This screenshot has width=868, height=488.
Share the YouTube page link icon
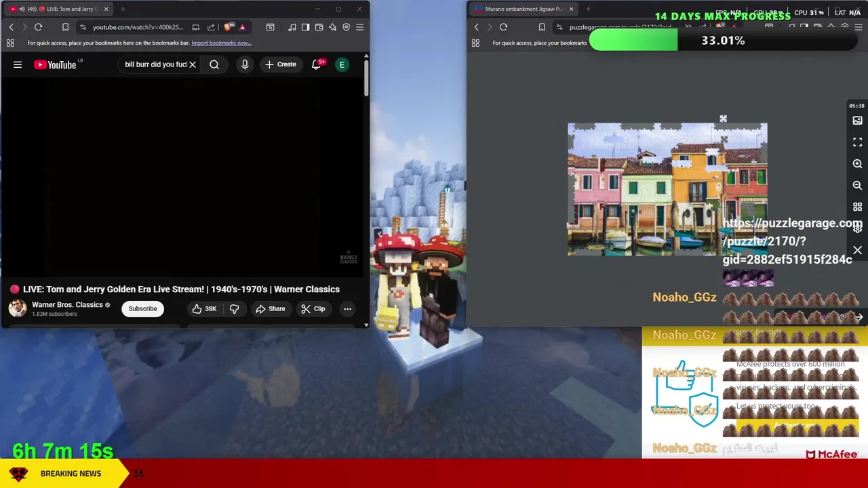(x=212, y=27)
